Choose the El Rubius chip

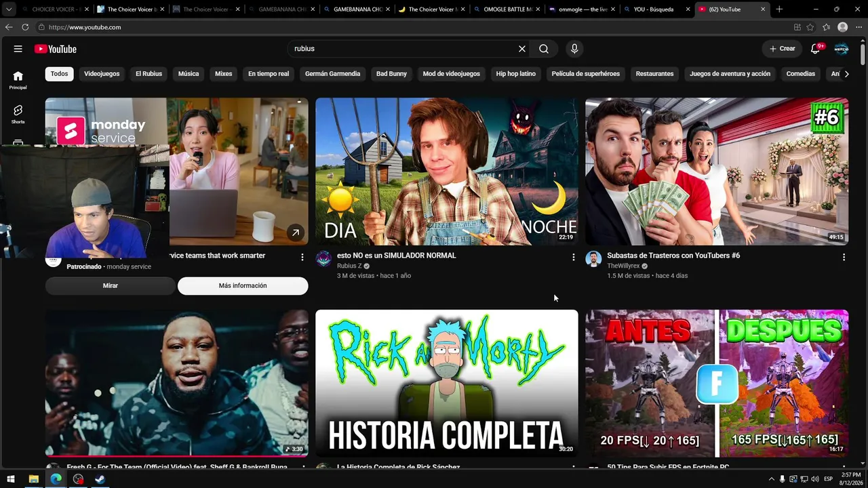tap(149, 74)
